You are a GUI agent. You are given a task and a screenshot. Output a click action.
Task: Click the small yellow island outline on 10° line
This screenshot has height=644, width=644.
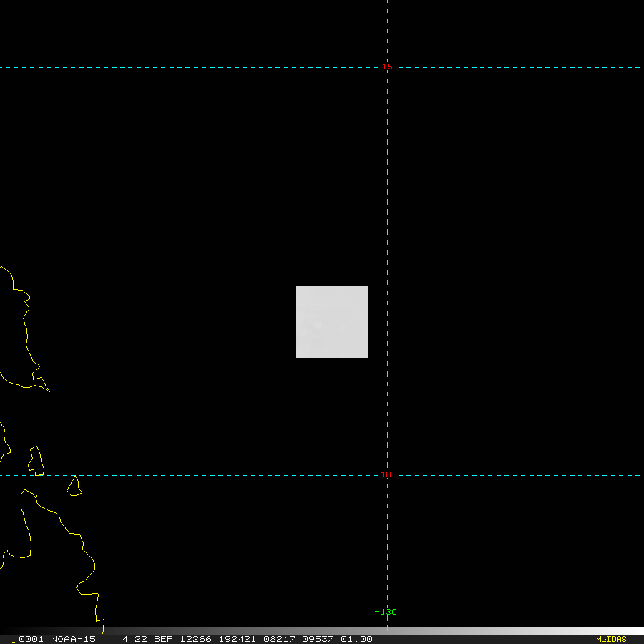74,487
